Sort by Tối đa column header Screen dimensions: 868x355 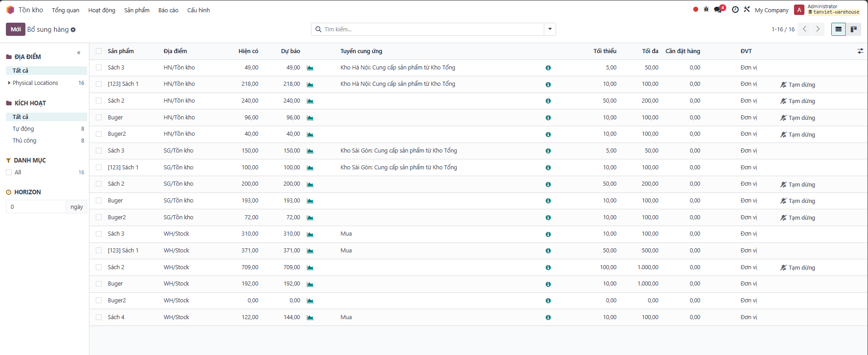(650, 51)
